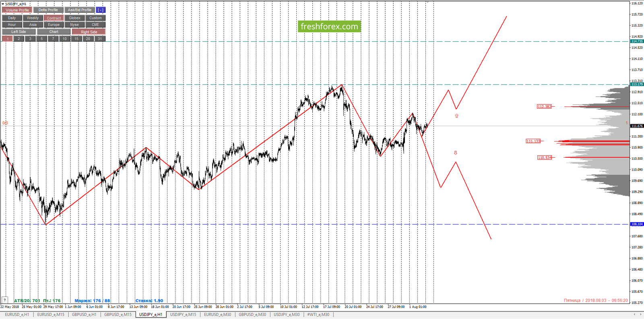The height and width of the screenshot is (319, 644).
Task: Click the USDJPY_e,H1 chart title
Action: click(x=16, y=4)
